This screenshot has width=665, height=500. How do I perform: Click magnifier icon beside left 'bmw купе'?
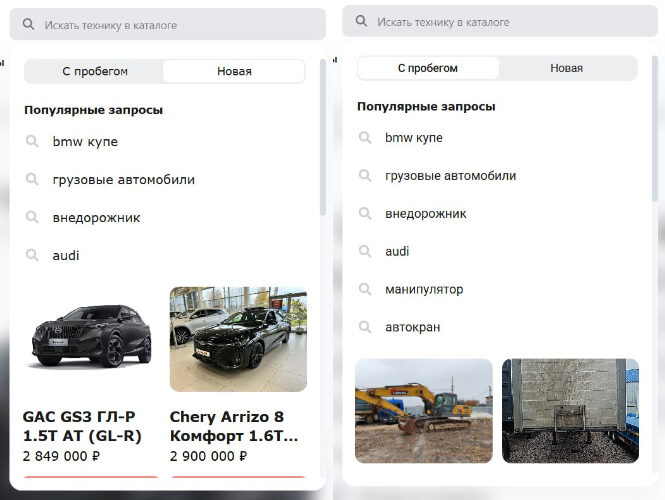pyautogui.click(x=32, y=141)
